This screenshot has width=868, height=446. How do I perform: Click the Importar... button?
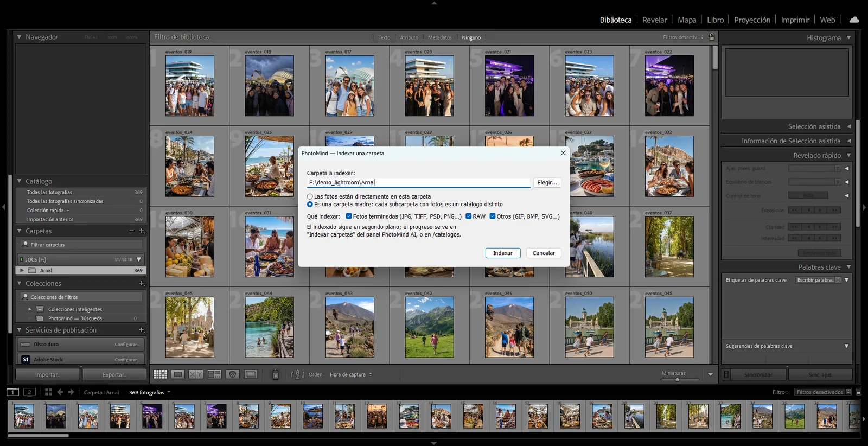click(48, 374)
